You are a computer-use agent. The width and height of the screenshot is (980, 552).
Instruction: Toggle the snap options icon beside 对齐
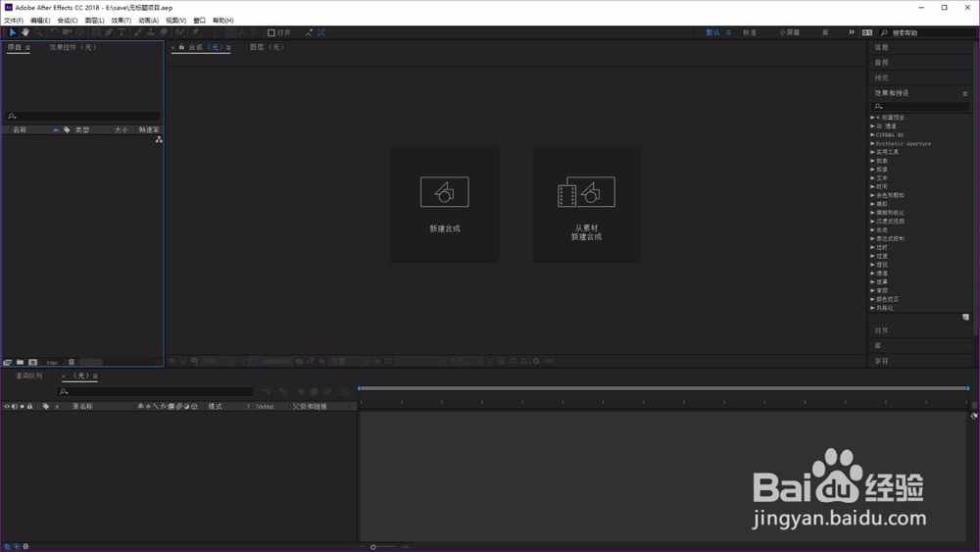pos(309,32)
